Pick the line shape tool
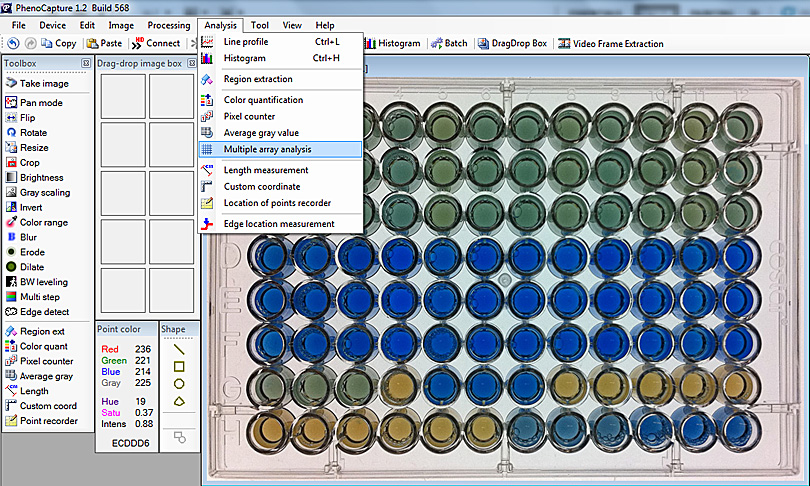The image size is (810, 486). [x=179, y=349]
